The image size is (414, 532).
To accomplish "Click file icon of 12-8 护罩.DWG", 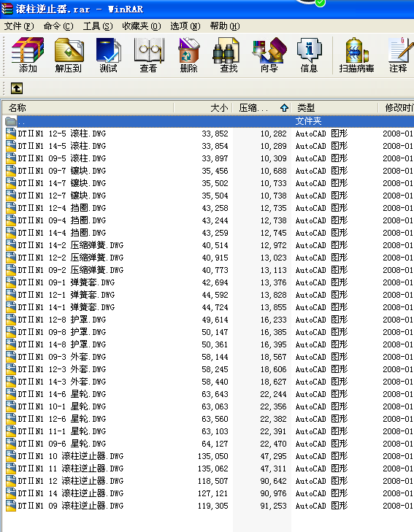I will pos(11,320).
